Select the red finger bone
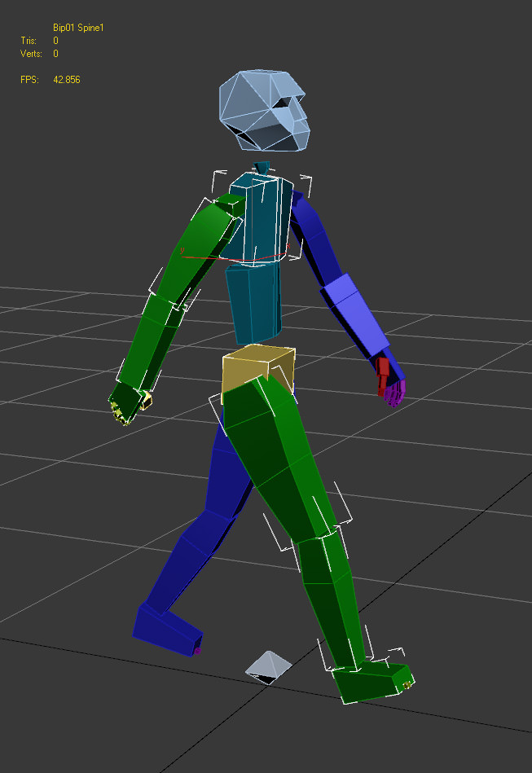Viewport: 532px width, 773px height. point(383,376)
